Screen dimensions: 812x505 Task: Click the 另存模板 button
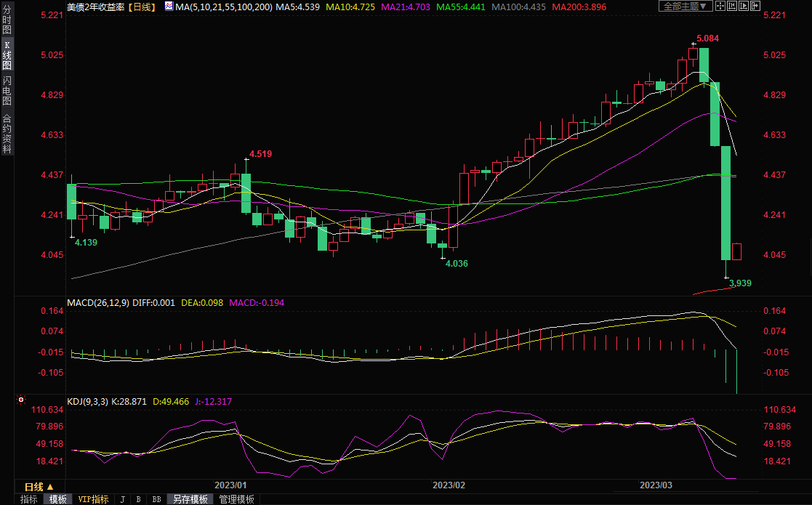[190, 499]
